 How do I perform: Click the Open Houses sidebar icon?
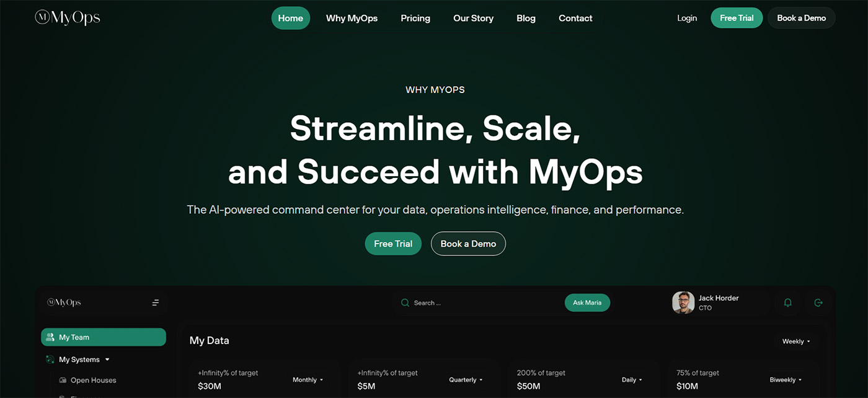tap(63, 380)
